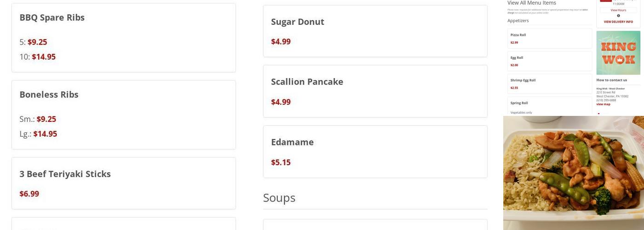Viewport: 644px width, 230px height.
Task: Select Shrimp Egg Roll item
Action: (x=550, y=83)
